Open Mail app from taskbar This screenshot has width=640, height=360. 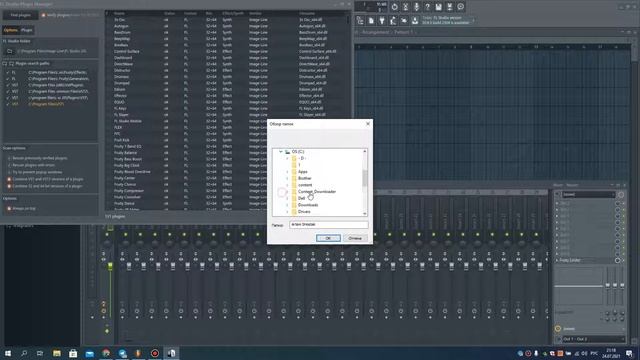pos(89,353)
